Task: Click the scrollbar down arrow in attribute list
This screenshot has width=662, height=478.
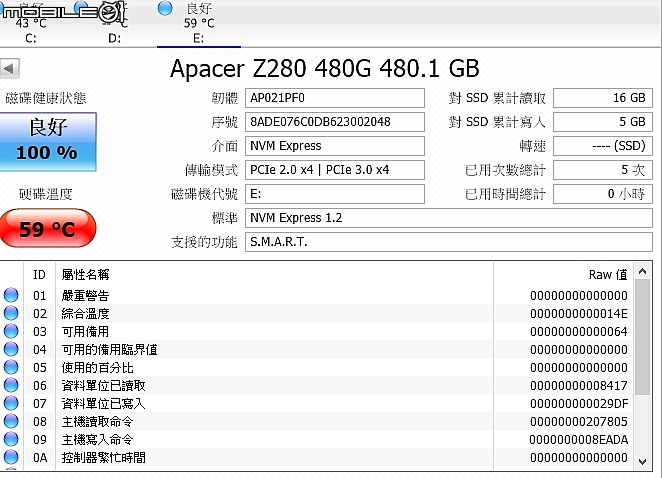Action: [x=643, y=462]
